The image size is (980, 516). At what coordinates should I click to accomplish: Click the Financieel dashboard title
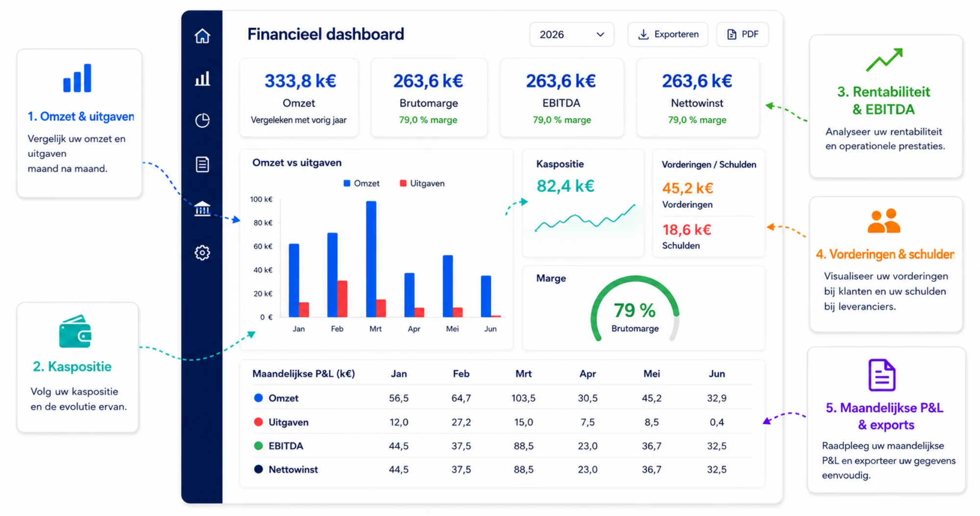click(x=326, y=34)
